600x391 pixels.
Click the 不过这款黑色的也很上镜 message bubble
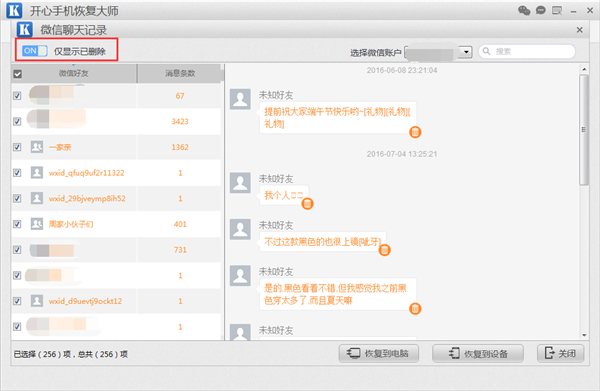pos(323,242)
